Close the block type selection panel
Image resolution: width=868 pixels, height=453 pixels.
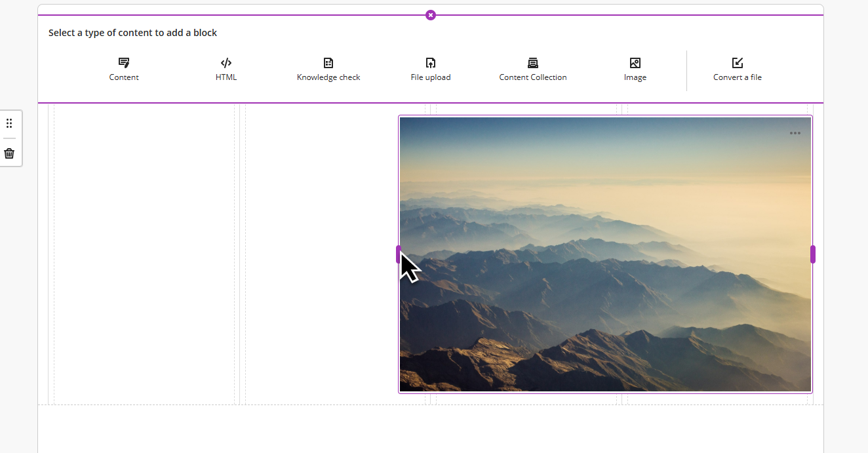click(x=430, y=14)
